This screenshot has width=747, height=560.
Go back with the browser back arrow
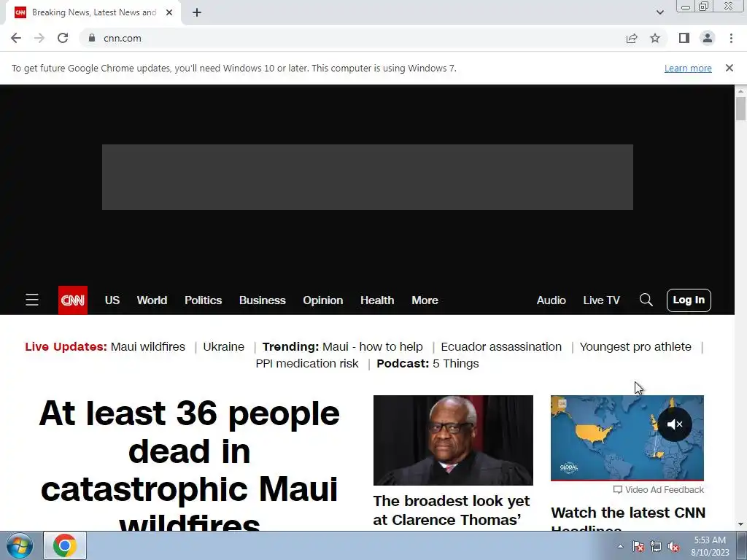pyautogui.click(x=16, y=38)
